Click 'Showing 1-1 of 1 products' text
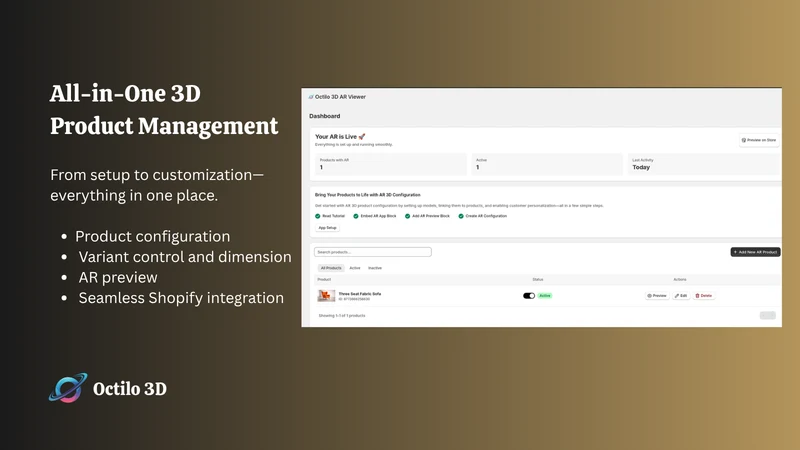 pyautogui.click(x=342, y=316)
